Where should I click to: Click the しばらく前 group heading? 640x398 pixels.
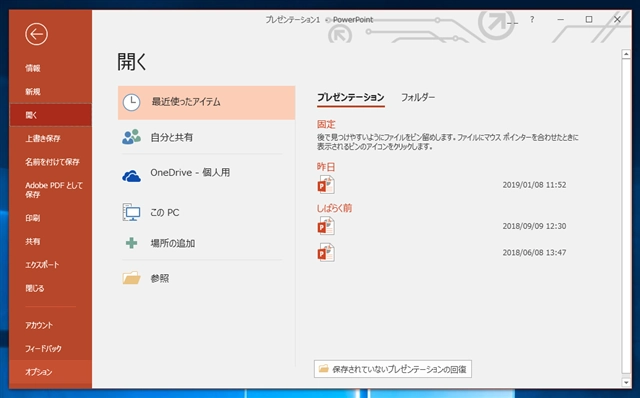click(x=334, y=208)
